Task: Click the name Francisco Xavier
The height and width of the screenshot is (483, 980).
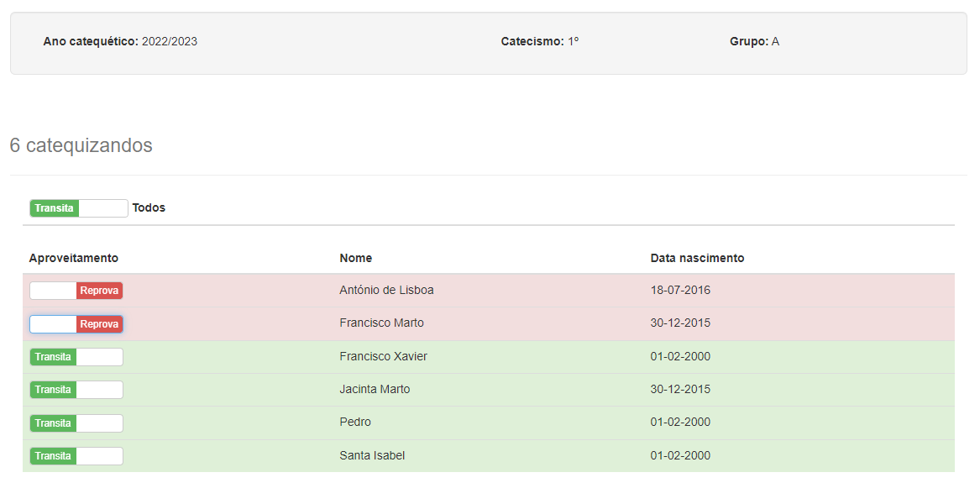Action: 383,357
